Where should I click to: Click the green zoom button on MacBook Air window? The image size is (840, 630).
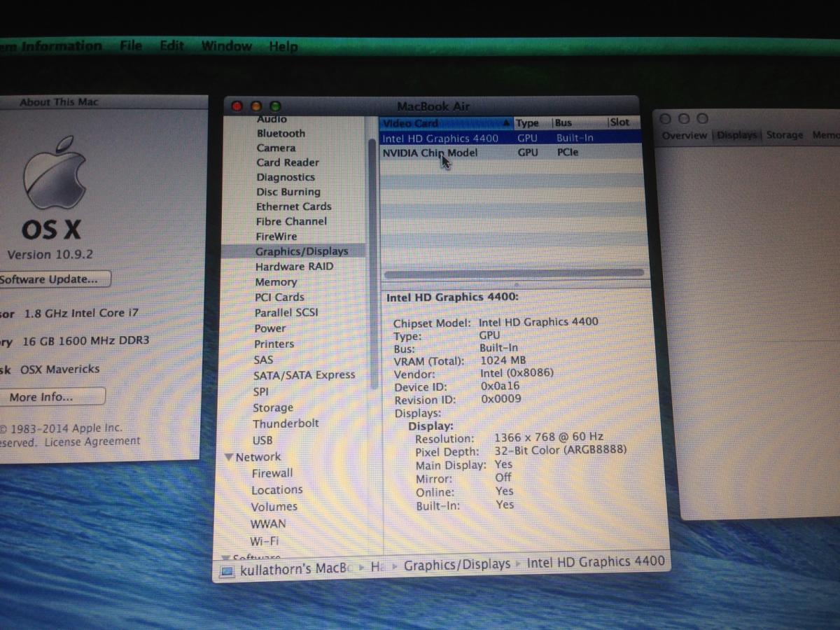click(275, 106)
